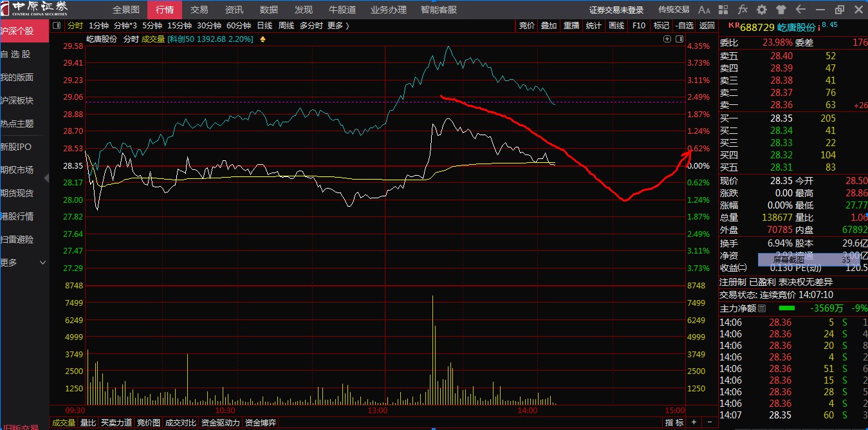Select the 60分钟 timeframe
868x430 pixels.
pyautogui.click(x=239, y=26)
